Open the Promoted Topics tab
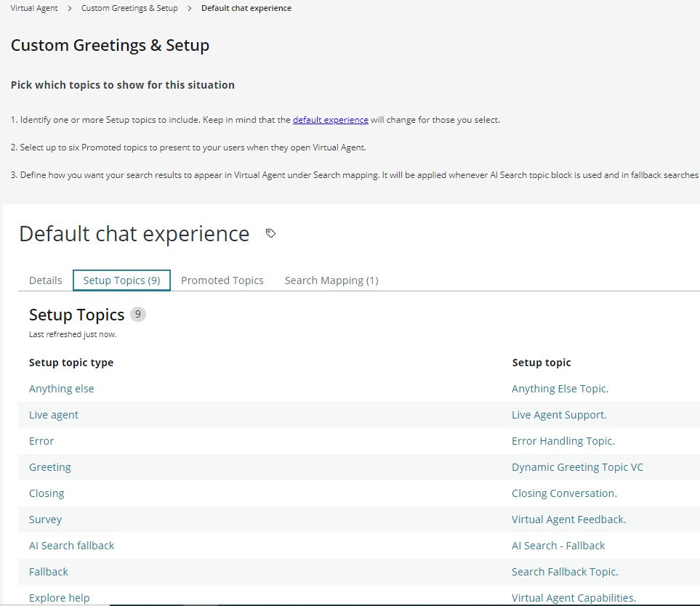This screenshot has height=606, width=700. [x=222, y=280]
